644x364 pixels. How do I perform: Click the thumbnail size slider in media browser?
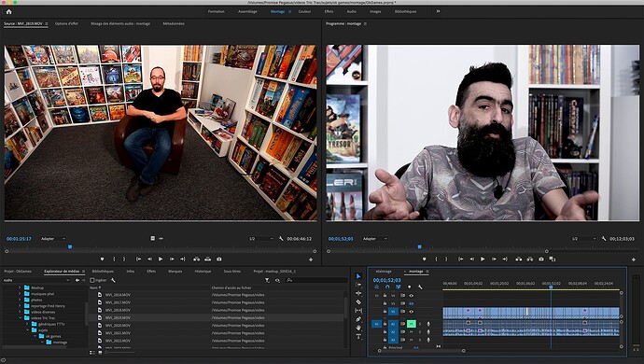[119, 353]
